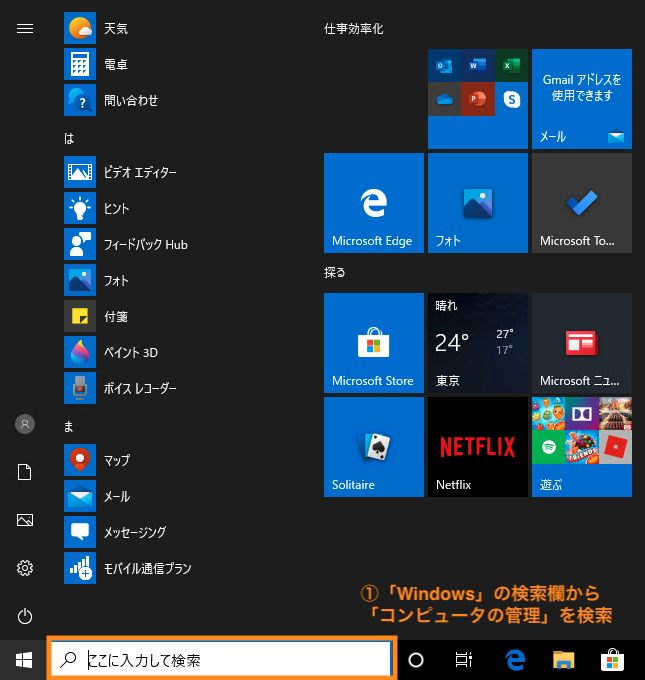Open the Solitaire tile
The image size is (645, 680).
(373, 447)
